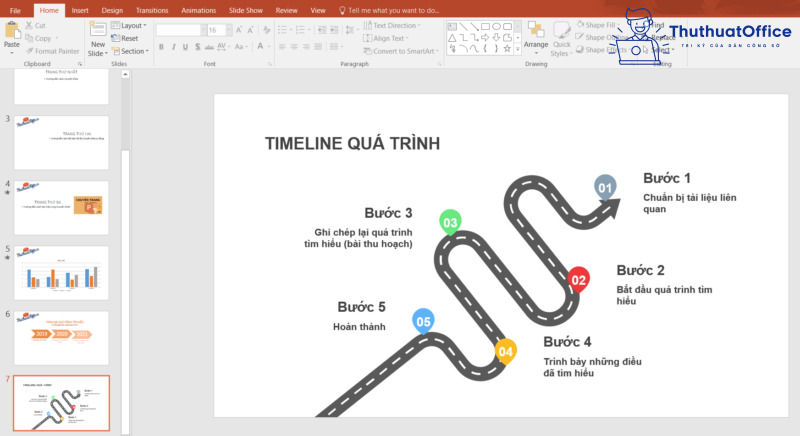Toggle Italic formatting
800x436 pixels.
coord(173,47)
